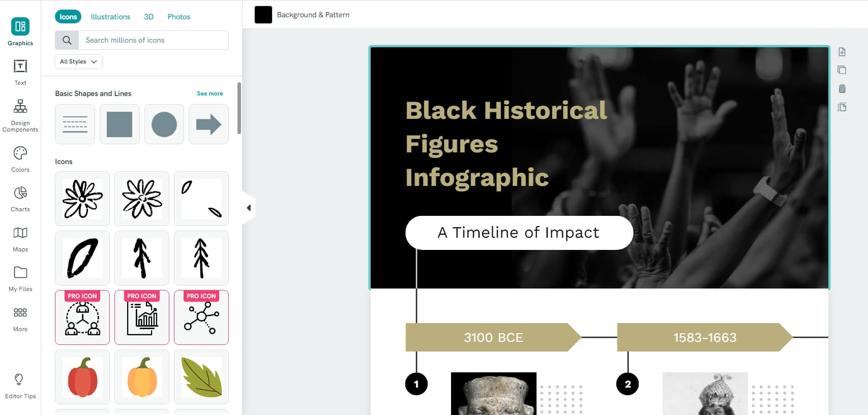
Task: Add the brush-stroke leaf icon
Action: 82,258
